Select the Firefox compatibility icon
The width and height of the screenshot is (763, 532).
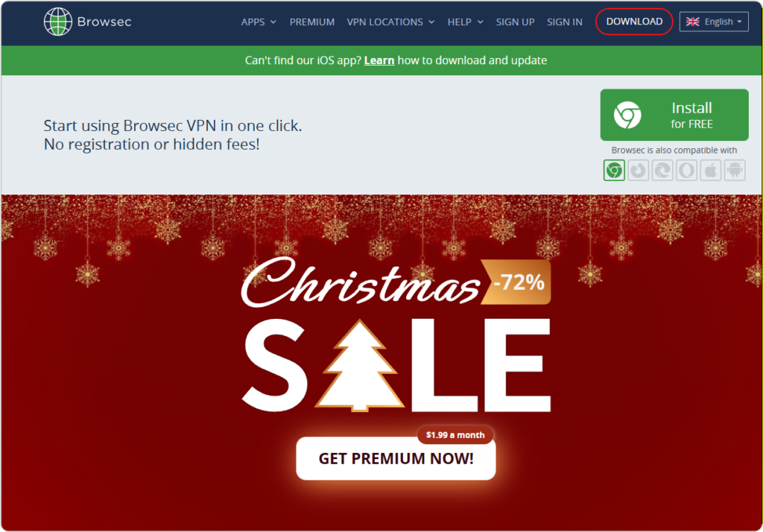pos(639,171)
